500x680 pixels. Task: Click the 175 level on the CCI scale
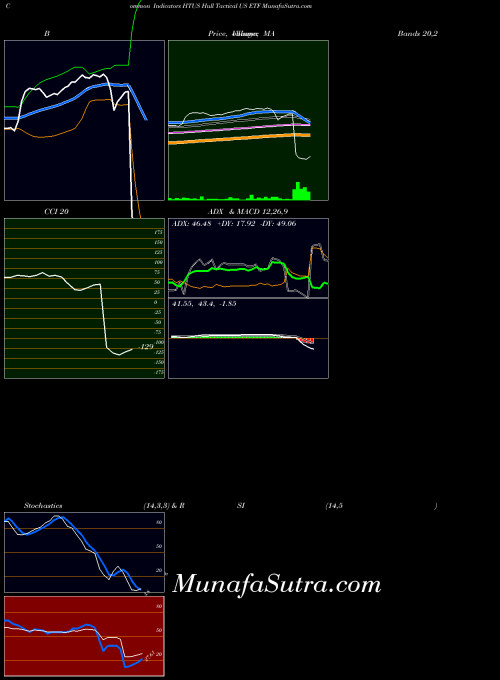point(158,232)
